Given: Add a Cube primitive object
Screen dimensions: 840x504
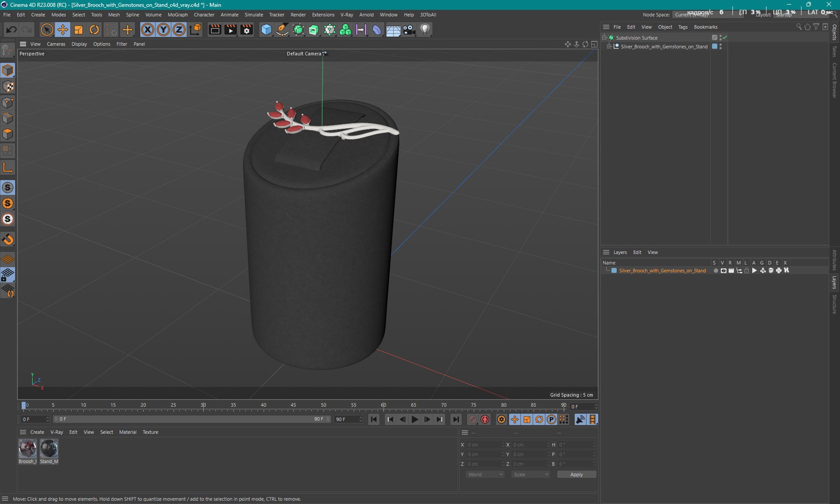Looking at the screenshot, I should pos(266,30).
